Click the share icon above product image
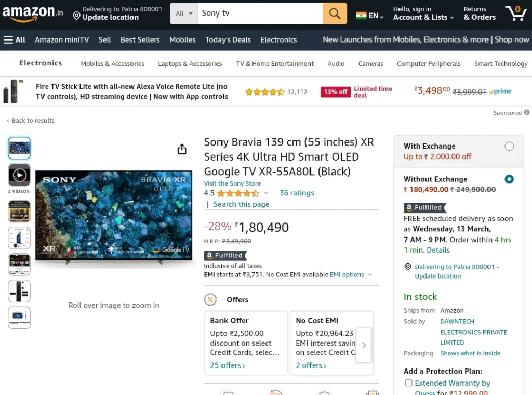The image size is (532, 395). (x=182, y=149)
